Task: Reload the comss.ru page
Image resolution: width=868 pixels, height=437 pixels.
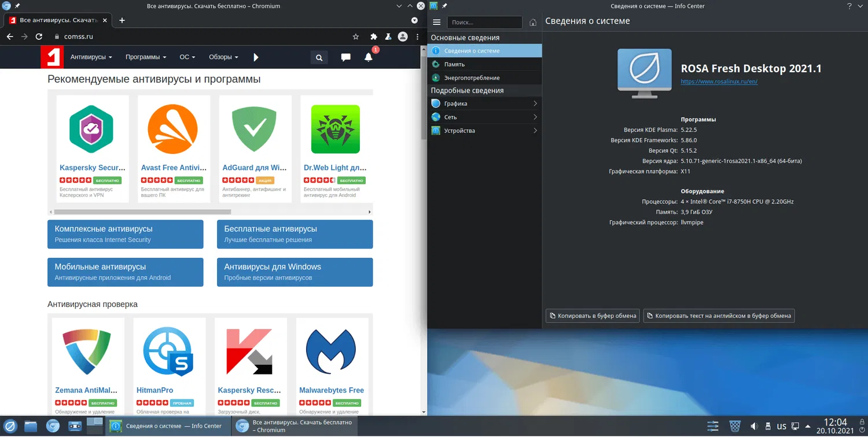Action: (x=39, y=36)
